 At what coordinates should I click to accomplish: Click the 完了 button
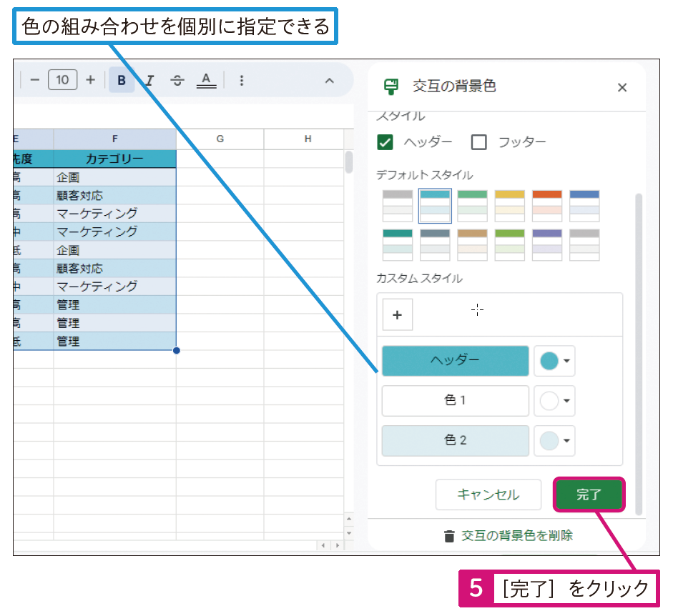[x=589, y=495]
